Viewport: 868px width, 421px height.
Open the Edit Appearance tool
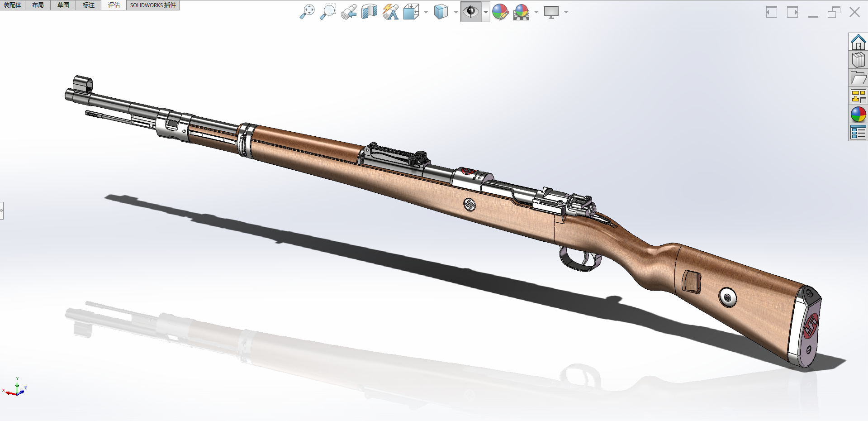501,12
